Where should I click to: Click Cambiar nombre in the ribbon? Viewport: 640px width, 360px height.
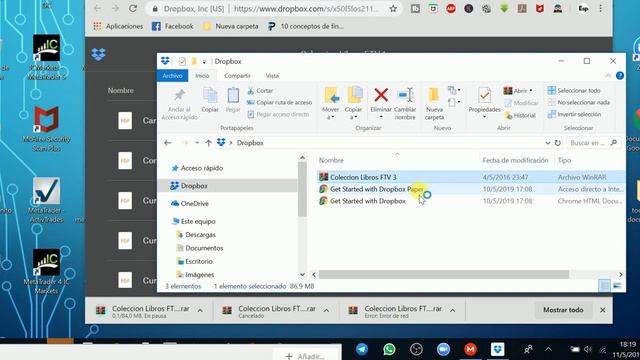point(405,103)
